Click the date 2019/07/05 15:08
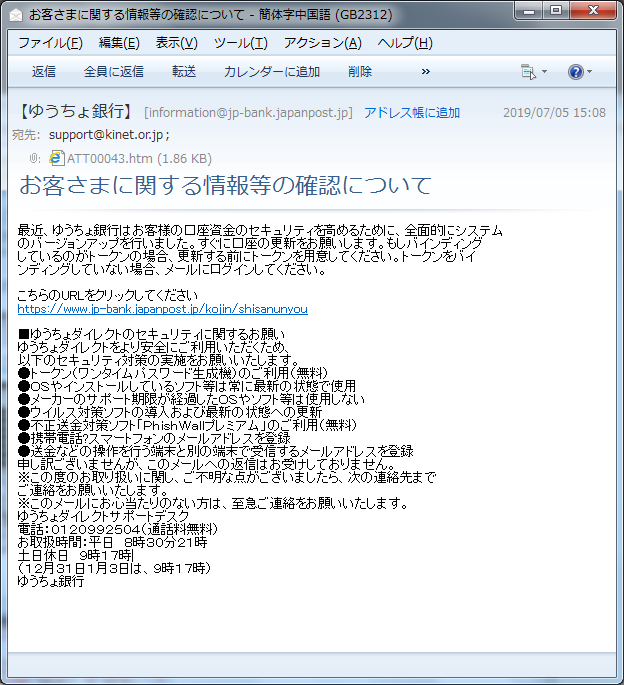The width and height of the screenshot is (624, 685). (x=554, y=113)
